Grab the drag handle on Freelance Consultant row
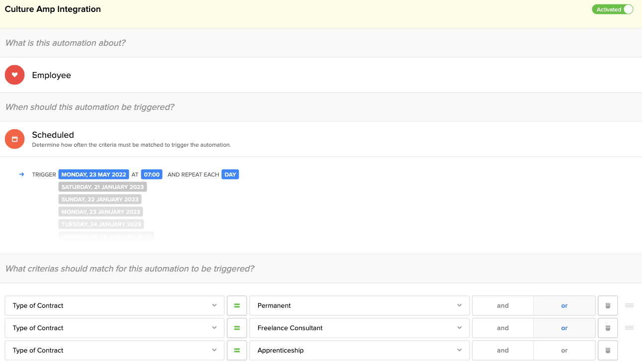The image size is (642, 364). [x=629, y=328]
